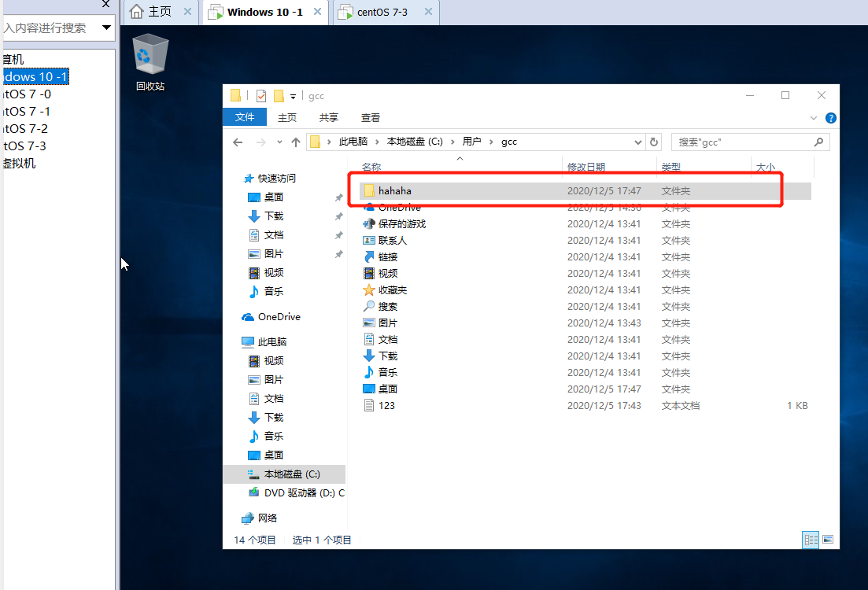Open 此电脑 in navigation pane
This screenshot has width=868, height=590.
coord(264,342)
